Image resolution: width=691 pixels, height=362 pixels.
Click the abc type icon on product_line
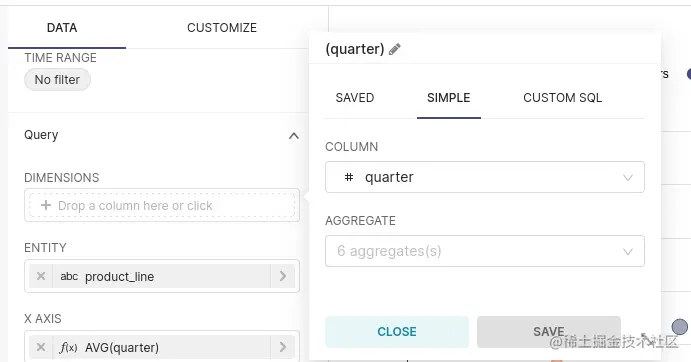coord(69,276)
